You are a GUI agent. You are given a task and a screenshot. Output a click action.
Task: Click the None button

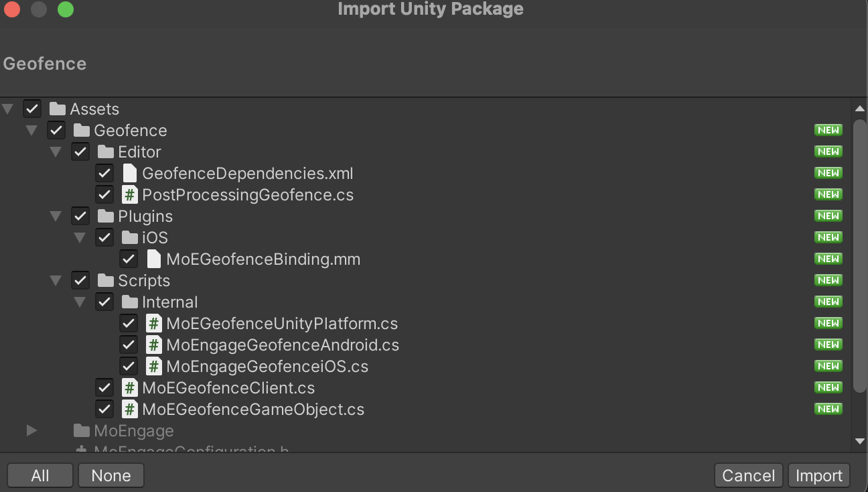111,475
